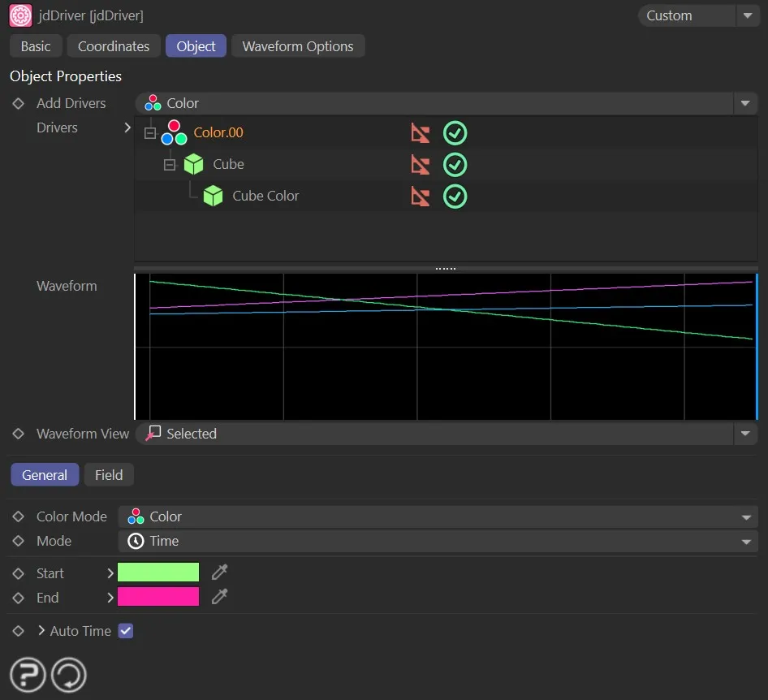Select the Color icon next to Color.00 driver

click(x=173, y=132)
